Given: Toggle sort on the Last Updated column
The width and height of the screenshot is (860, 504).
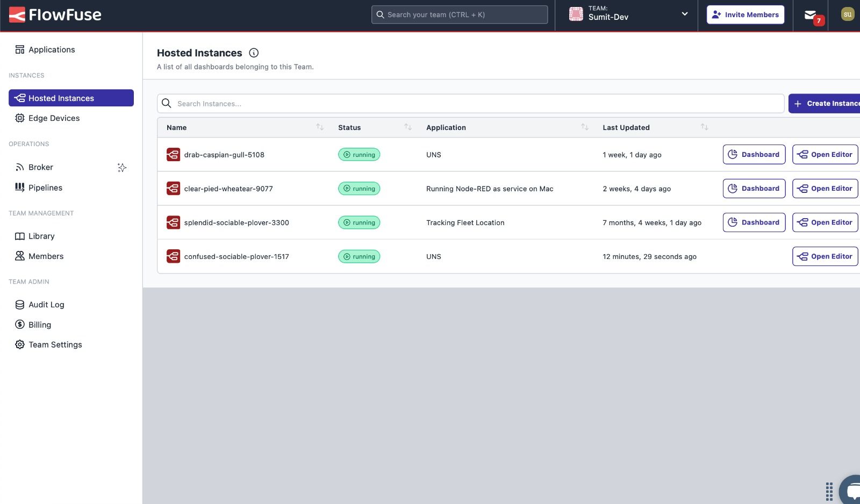Looking at the screenshot, I should tap(705, 127).
